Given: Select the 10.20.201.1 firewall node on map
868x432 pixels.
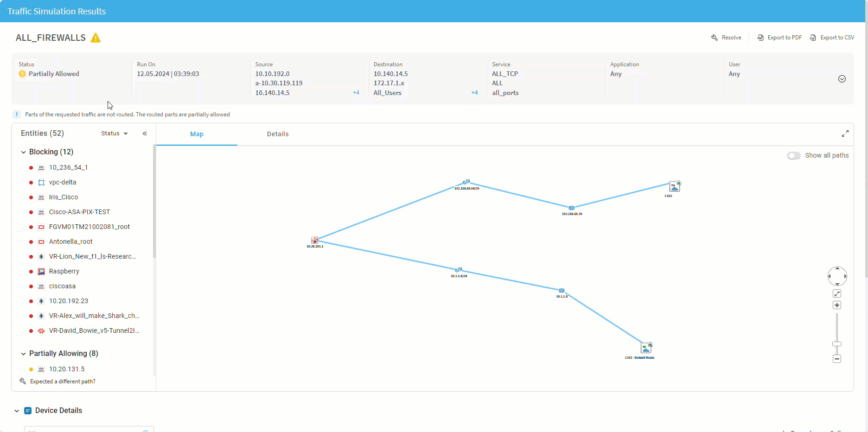Looking at the screenshot, I should point(315,240).
